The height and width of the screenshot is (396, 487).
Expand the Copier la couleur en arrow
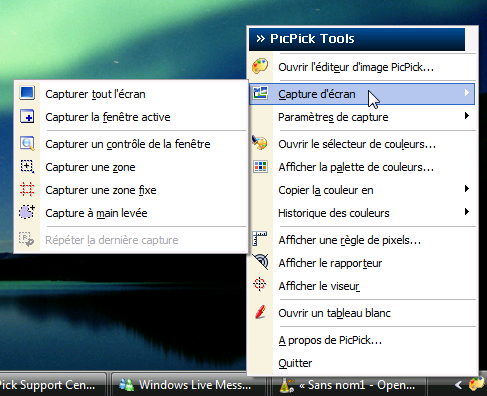coord(467,189)
